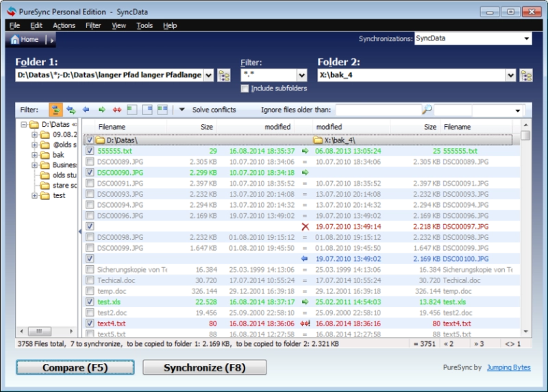This screenshot has width=548, height=392.
Task: Click the red X delete action for DSC00097.JPG
Action: (x=305, y=227)
